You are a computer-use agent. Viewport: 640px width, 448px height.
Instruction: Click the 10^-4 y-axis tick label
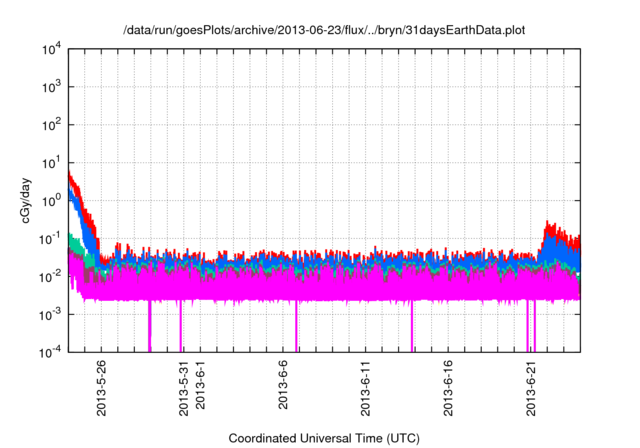pyautogui.click(x=51, y=352)
